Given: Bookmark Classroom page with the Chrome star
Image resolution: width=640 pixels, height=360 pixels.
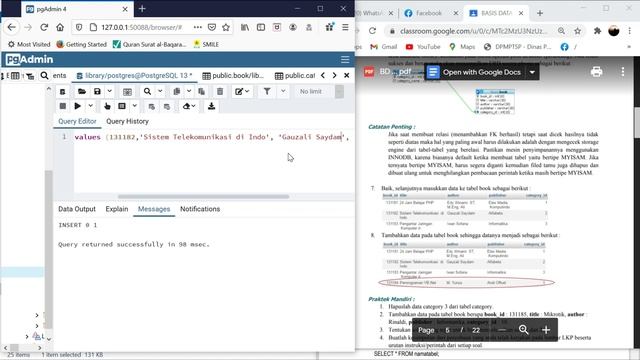Looking at the screenshot, I should (578, 31).
